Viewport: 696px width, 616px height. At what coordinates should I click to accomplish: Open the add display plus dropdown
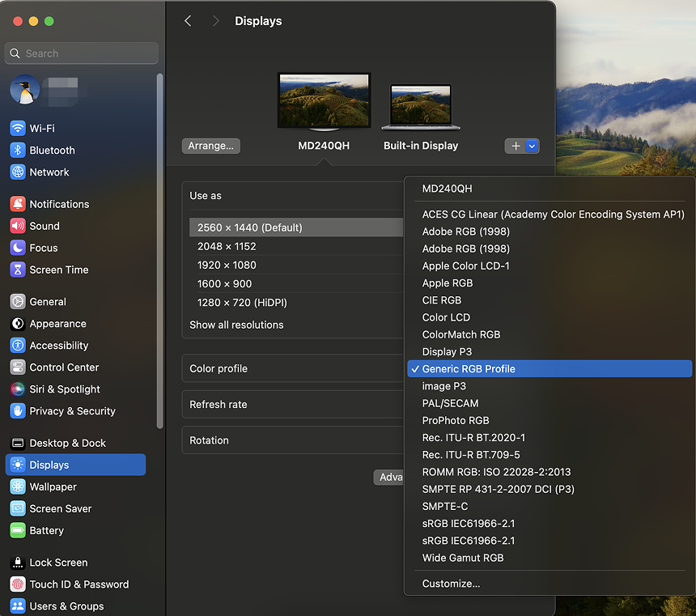coord(522,146)
